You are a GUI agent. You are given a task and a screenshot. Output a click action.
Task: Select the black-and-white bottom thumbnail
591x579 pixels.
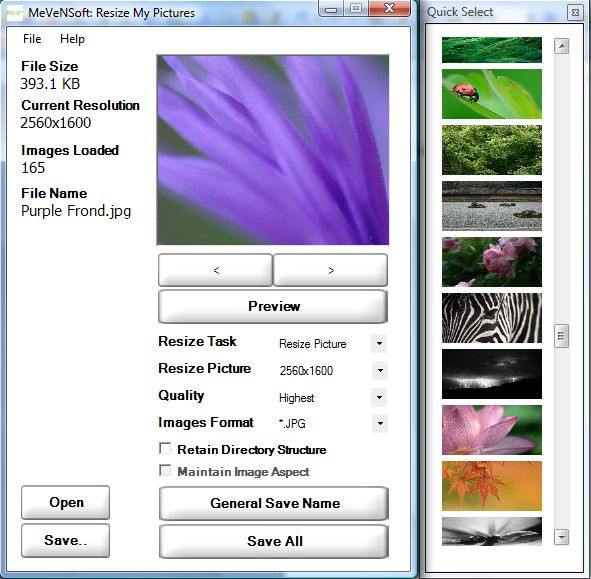[492, 532]
